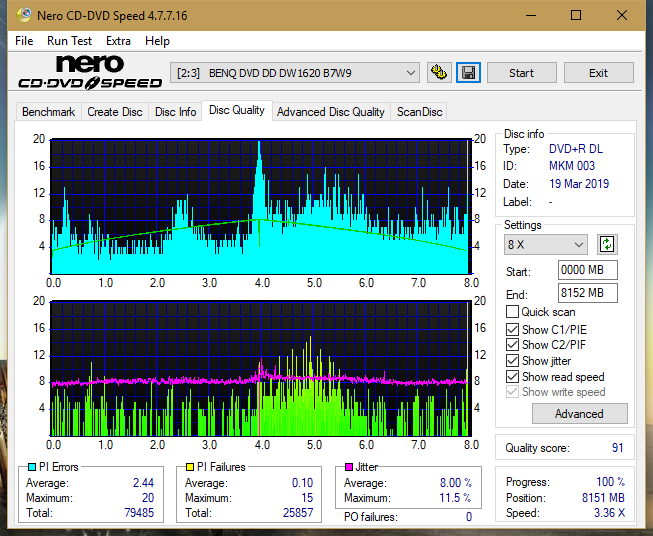
Task: Disable Show C2/PIF checkbox
Action: [512, 345]
